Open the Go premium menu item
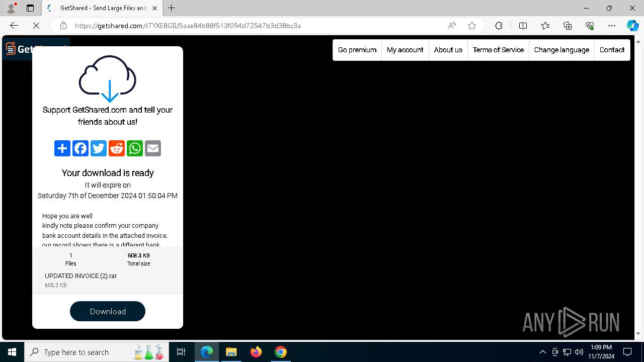Screen dimensions: 644x362 click(357, 50)
